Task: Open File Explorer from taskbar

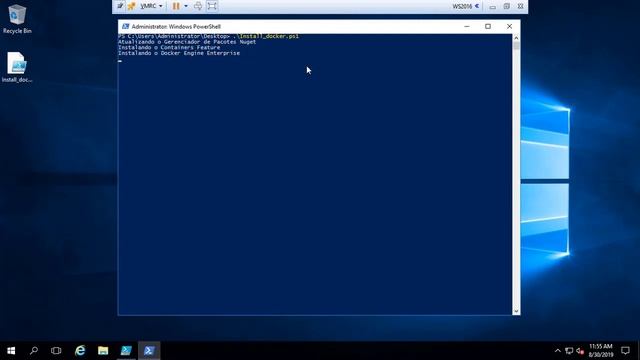Action: 103,351
